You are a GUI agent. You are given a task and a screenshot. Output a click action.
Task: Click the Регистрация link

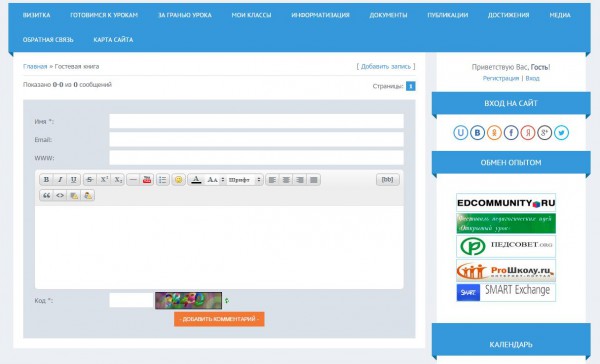pyautogui.click(x=501, y=78)
